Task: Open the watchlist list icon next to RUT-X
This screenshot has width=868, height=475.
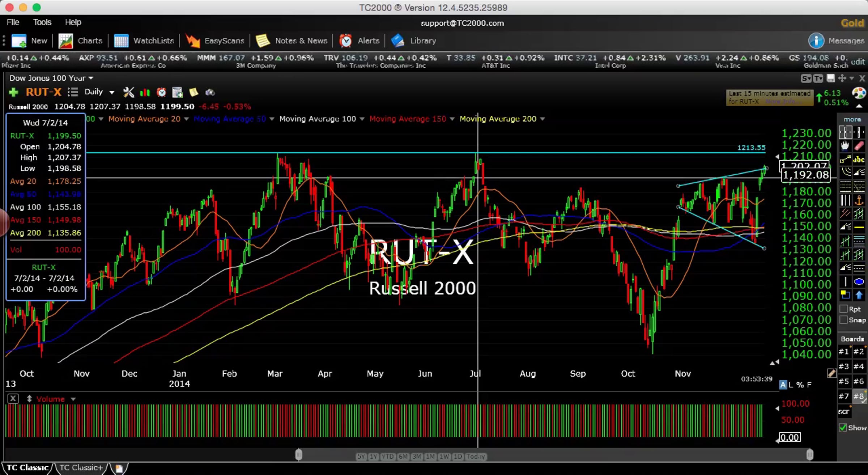Action: coord(73,92)
